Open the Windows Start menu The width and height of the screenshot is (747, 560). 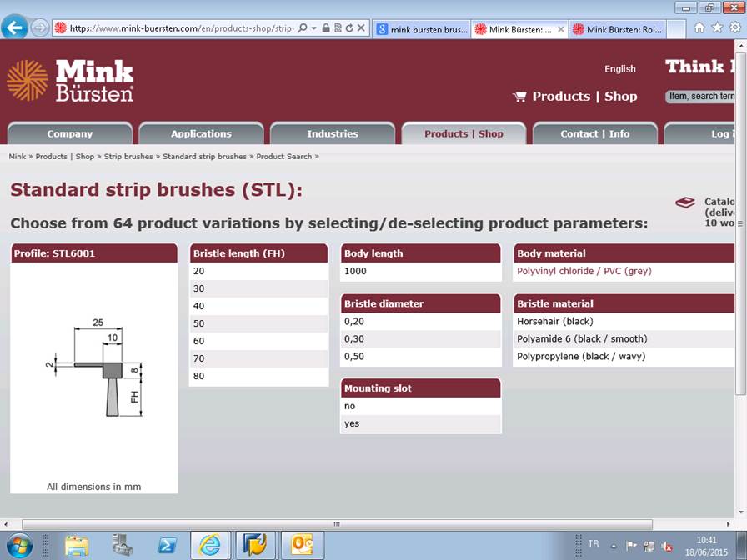19,546
